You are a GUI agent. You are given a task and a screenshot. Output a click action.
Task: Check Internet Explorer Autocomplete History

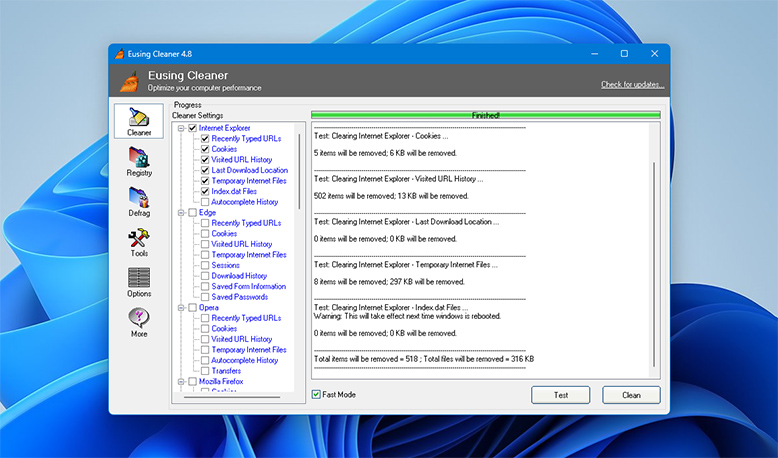tap(205, 202)
